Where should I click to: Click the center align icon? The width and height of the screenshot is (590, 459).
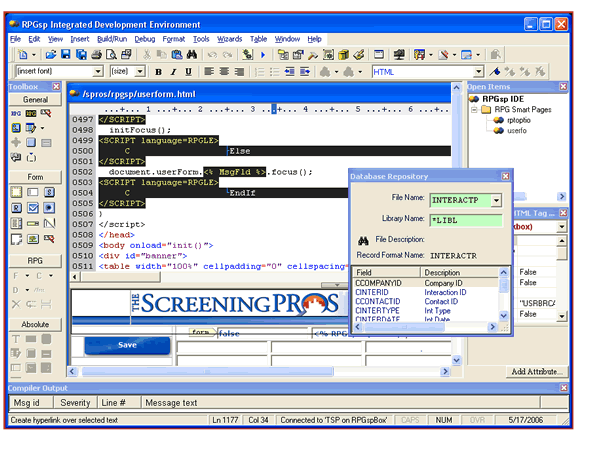click(x=224, y=71)
